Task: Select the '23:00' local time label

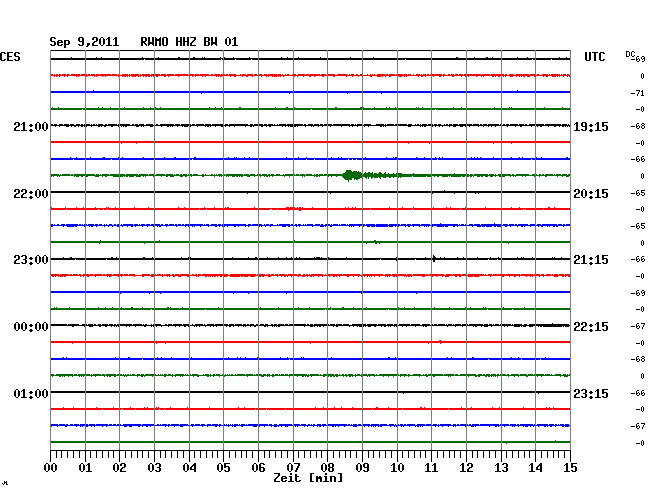Action: 31,260
